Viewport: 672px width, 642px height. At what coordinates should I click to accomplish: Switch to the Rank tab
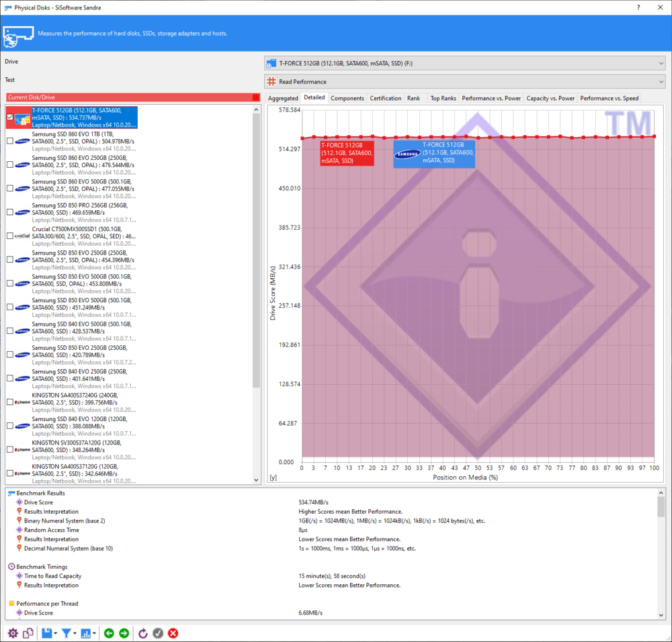[413, 98]
